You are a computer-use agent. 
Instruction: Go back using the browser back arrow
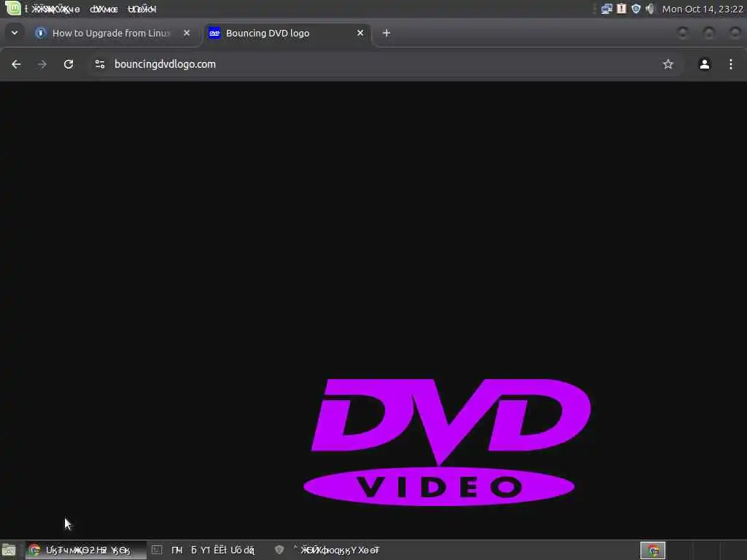coord(16,64)
